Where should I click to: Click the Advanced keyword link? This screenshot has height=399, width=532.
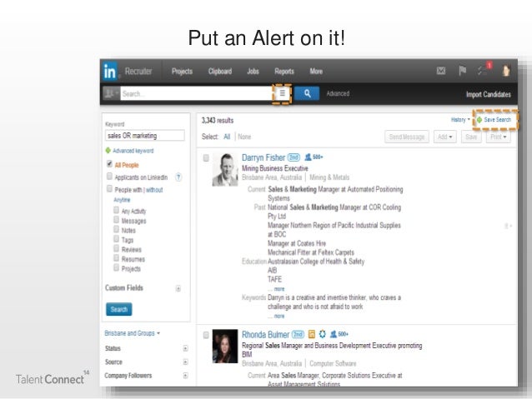133,151
